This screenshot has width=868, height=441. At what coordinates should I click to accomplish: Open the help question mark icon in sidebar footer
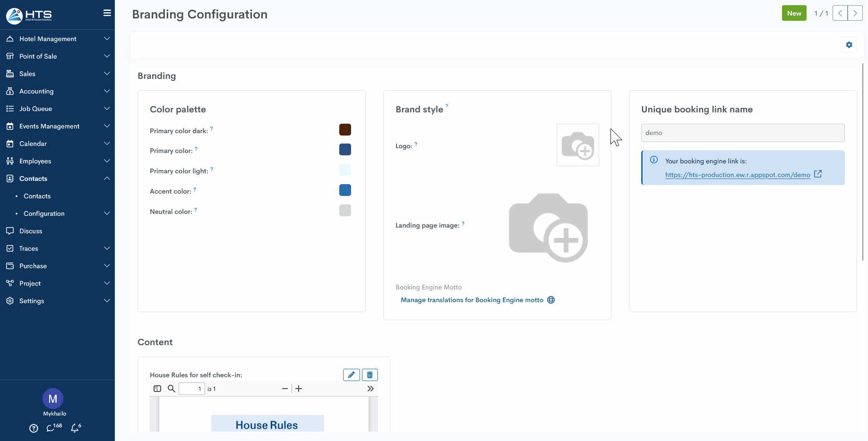pyautogui.click(x=34, y=428)
